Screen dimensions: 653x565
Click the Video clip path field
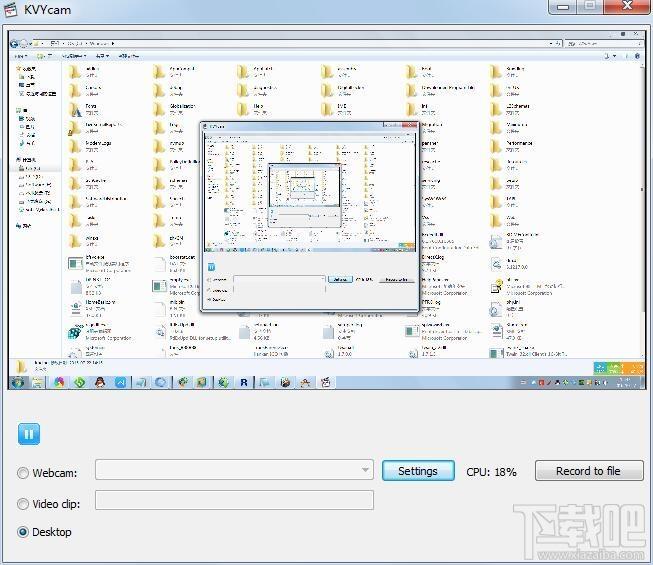pos(234,500)
